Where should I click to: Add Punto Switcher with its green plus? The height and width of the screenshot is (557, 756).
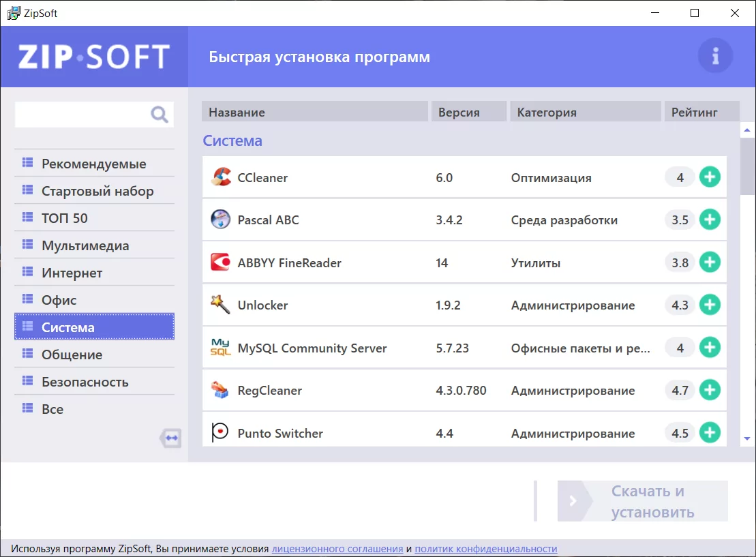tap(710, 433)
